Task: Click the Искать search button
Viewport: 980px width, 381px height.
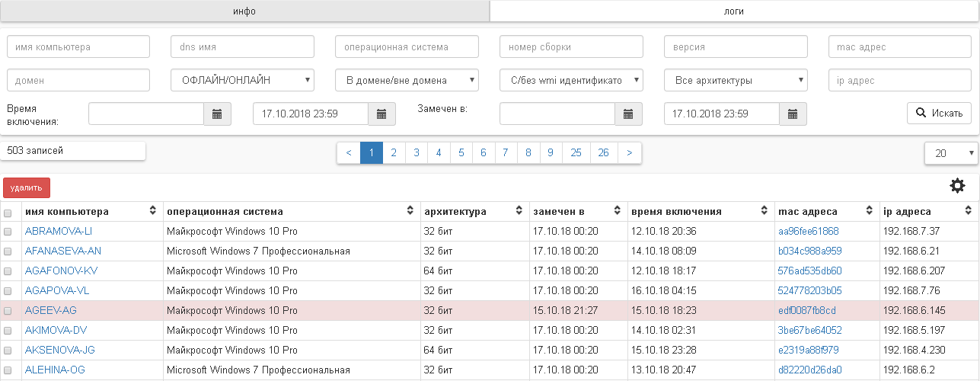Action: (939, 114)
